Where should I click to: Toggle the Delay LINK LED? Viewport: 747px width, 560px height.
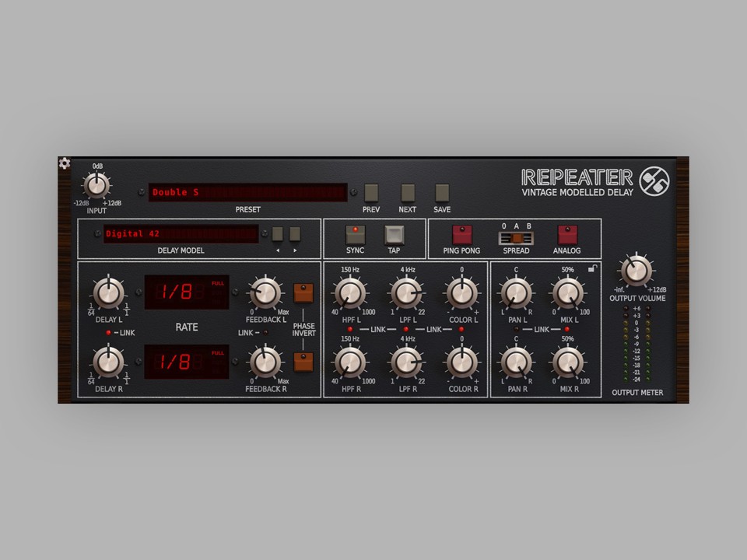point(109,333)
